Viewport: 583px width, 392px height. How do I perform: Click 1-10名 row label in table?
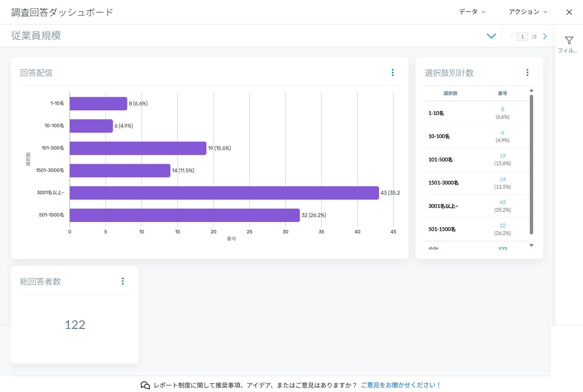[436, 113]
